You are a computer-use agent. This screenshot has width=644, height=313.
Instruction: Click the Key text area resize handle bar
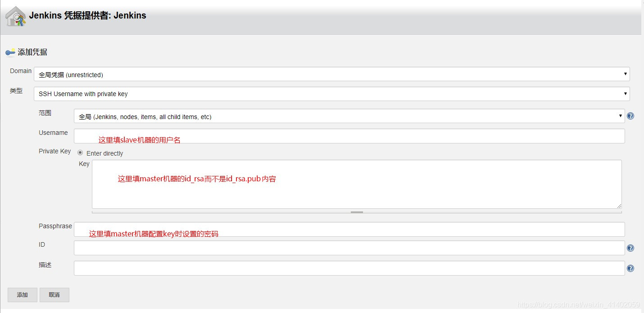coord(357,212)
